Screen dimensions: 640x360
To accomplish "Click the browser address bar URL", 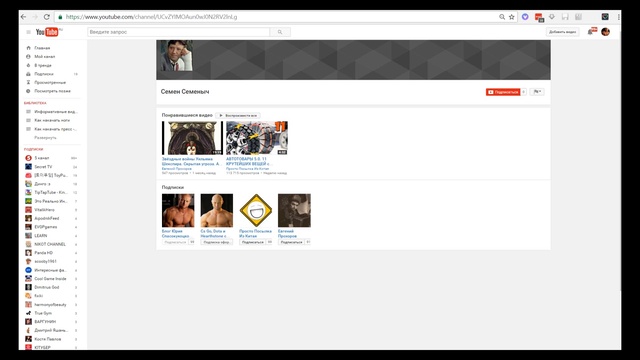I will pyautogui.click(x=151, y=17).
